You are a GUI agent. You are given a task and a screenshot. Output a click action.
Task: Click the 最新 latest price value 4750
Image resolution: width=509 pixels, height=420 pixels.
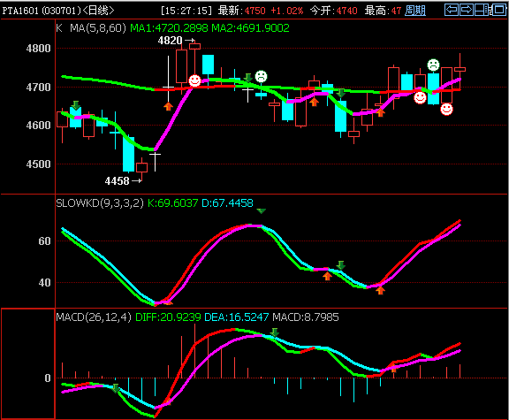click(254, 11)
